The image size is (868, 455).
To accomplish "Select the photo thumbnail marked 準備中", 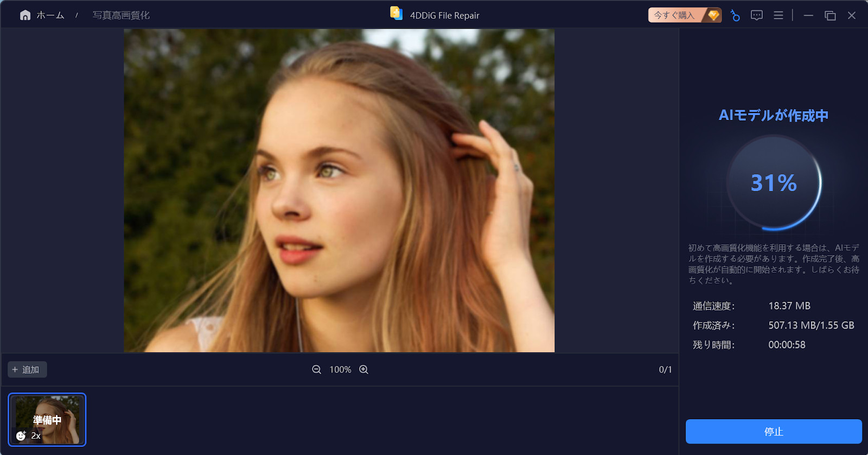I will pos(47,420).
